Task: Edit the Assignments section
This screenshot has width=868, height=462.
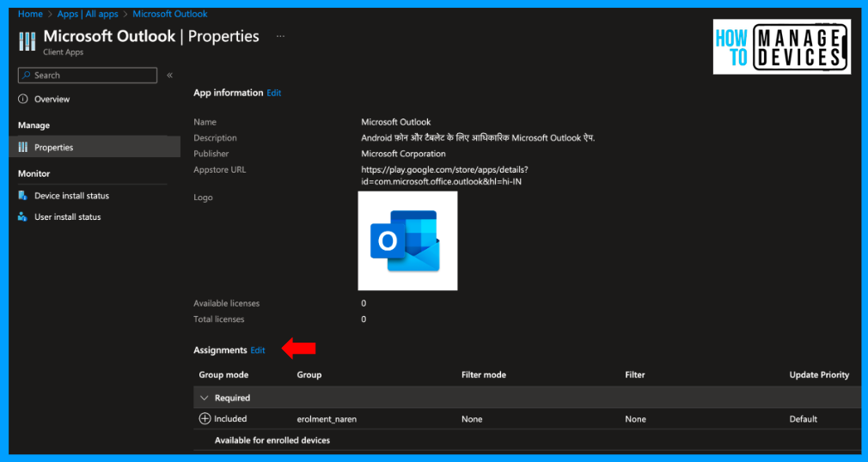Action: point(258,350)
